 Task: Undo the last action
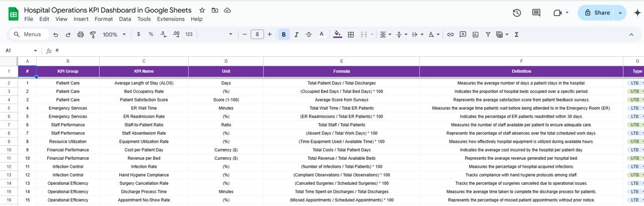click(x=55, y=35)
